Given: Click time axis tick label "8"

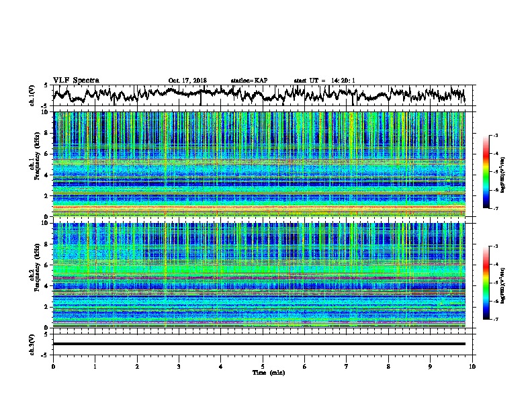Looking at the screenshot, I should coord(388,367).
